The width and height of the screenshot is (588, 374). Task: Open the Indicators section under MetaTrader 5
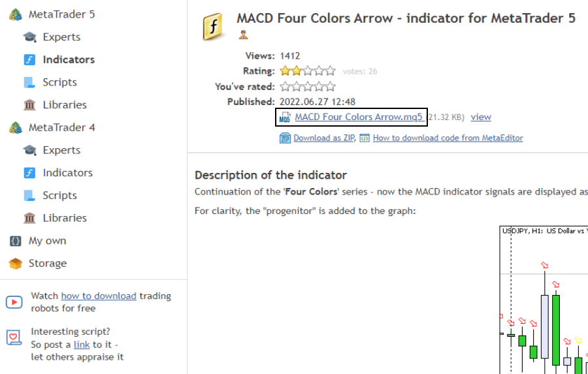tap(69, 59)
